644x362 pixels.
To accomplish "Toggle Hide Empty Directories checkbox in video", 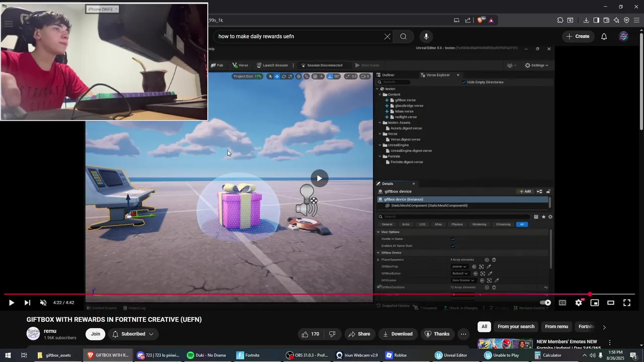I will click(x=464, y=82).
